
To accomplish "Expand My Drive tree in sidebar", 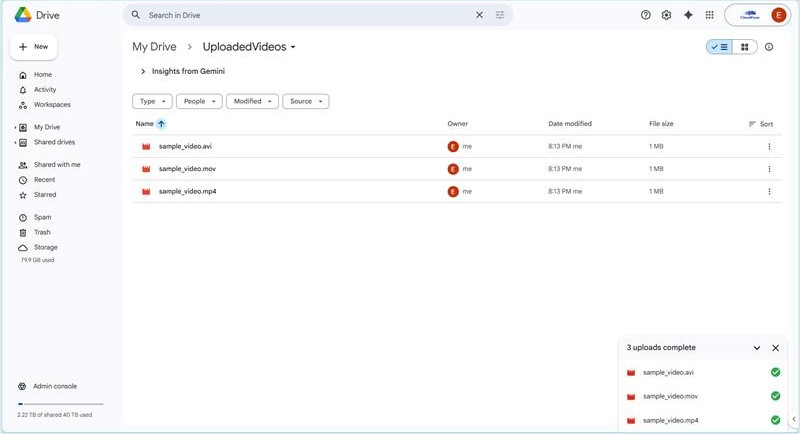I will (15, 127).
